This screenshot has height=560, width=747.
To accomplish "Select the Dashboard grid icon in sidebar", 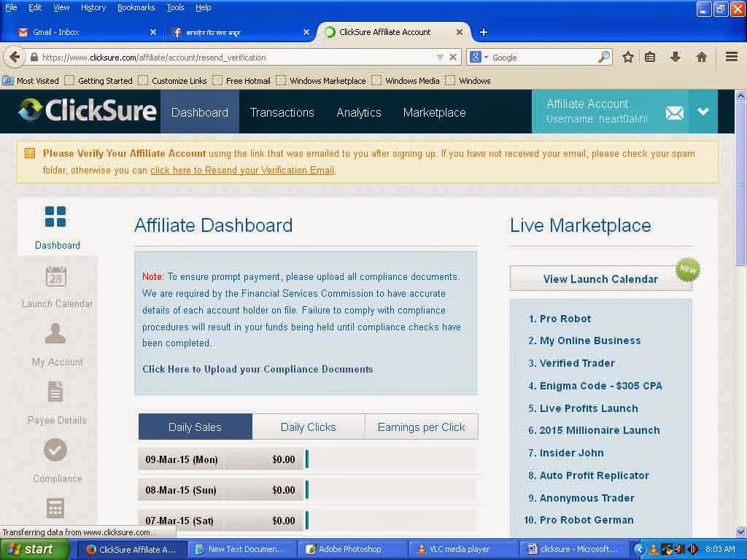I will (55, 217).
